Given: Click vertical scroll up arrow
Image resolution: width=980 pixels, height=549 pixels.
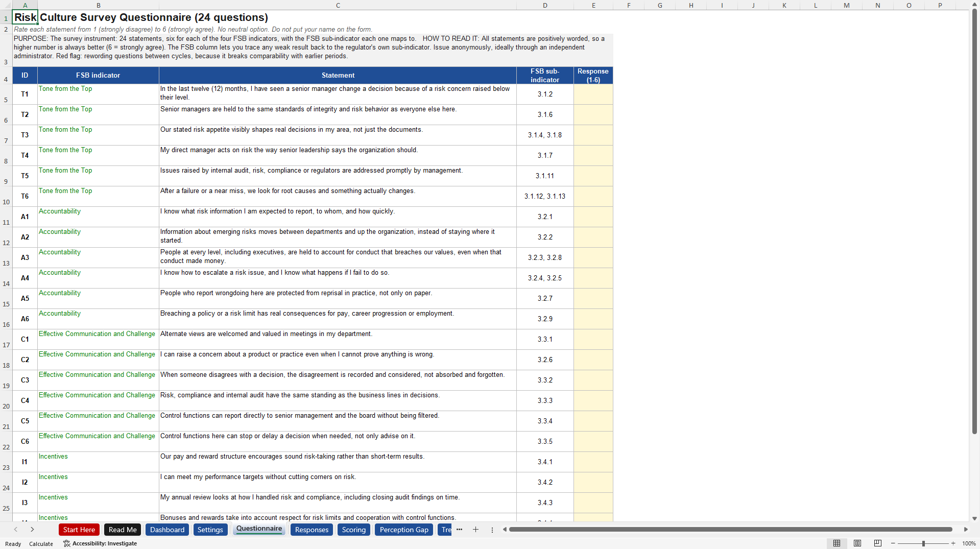Looking at the screenshot, I should 974,5.
